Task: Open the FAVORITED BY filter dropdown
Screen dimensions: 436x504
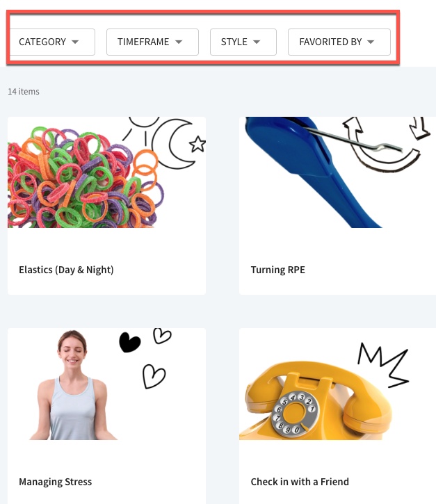Action: coord(339,42)
